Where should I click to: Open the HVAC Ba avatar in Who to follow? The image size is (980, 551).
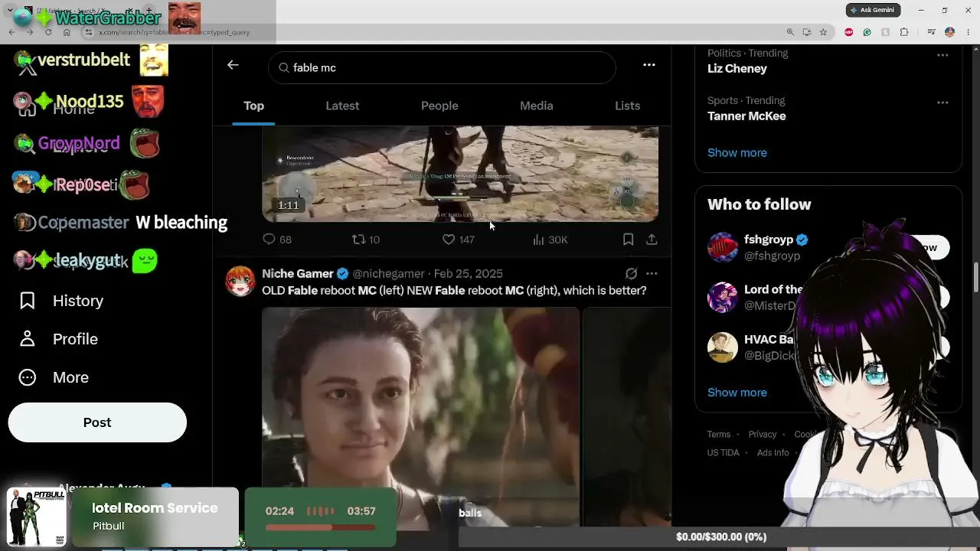point(723,347)
